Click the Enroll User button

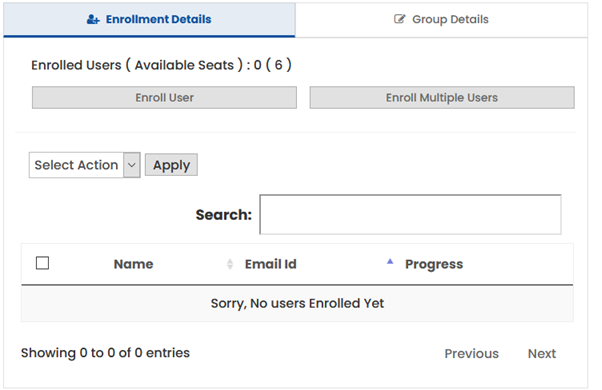coord(164,98)
